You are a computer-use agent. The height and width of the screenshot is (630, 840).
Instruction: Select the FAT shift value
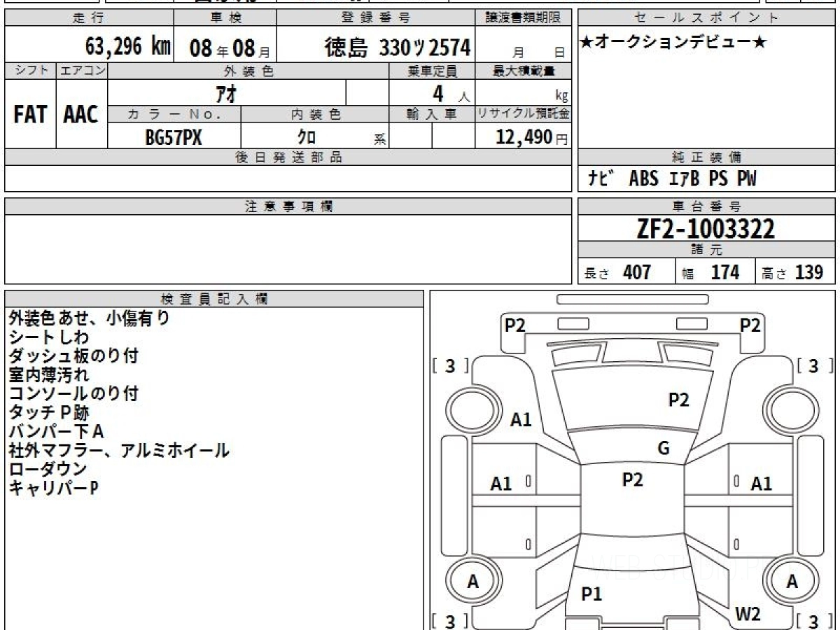pos(30,115)
